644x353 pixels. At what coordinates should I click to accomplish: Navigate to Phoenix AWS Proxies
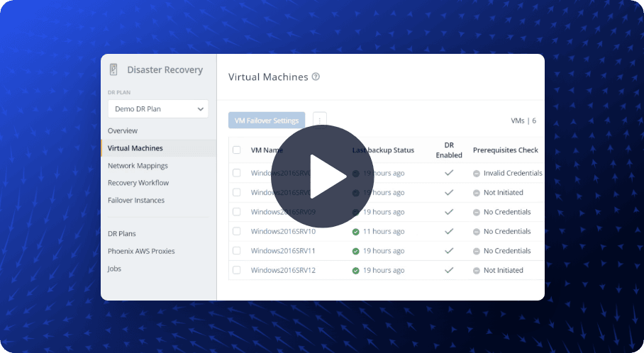141,251
